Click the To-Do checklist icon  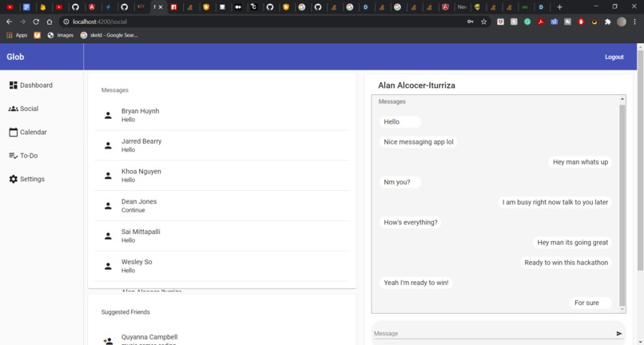pos(13,156)
